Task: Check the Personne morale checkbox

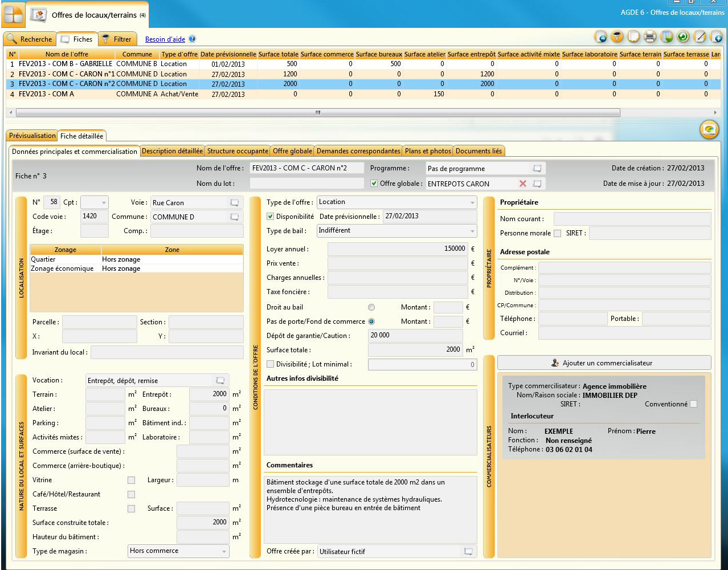Action: (557, 233)
